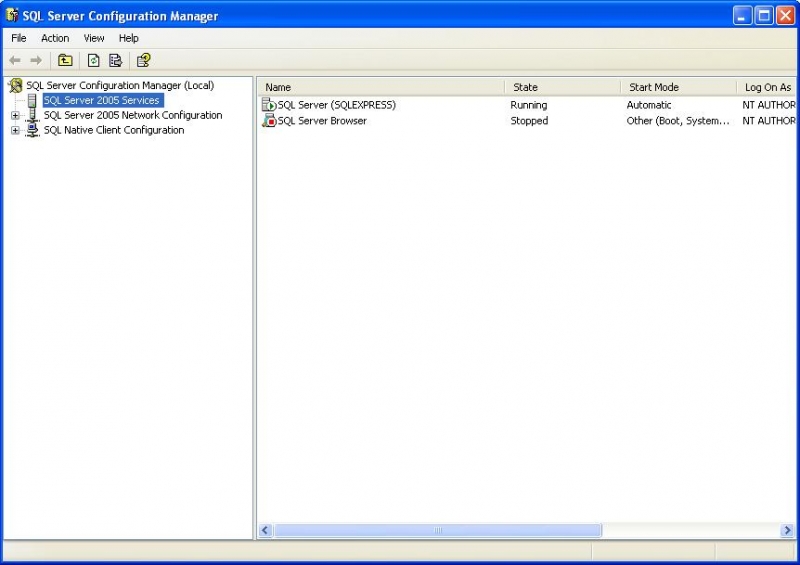
Task: Click the horizontal scrollbar's right arrow
Action: [787, 530]
